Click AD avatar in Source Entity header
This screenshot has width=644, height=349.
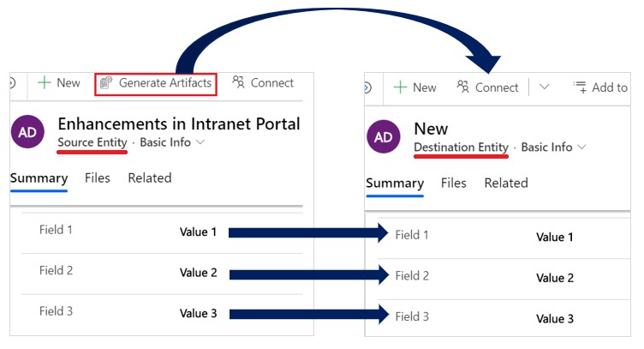point(27,132)
